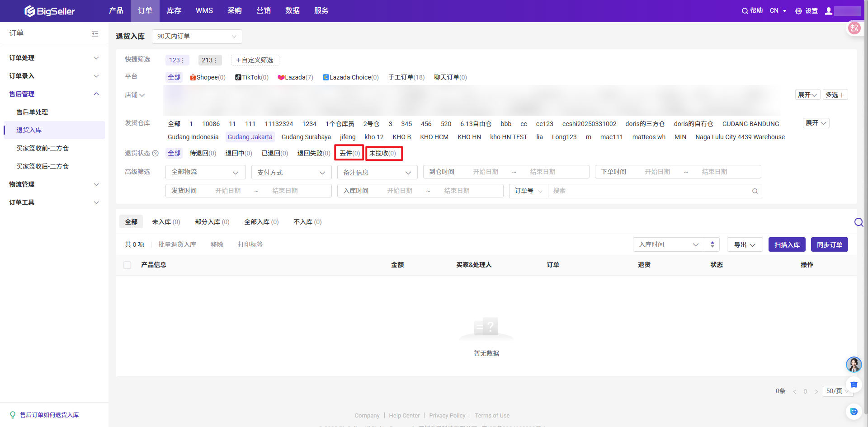Click the order search input field
Screen dimensions: 868x427
coord(649,191)
